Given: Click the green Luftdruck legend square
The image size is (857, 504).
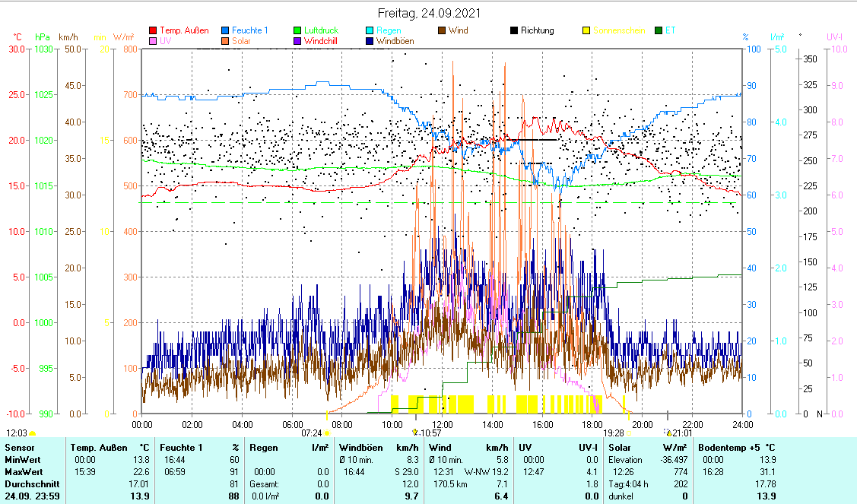Looking at the screenshot, I should point(297,30).
